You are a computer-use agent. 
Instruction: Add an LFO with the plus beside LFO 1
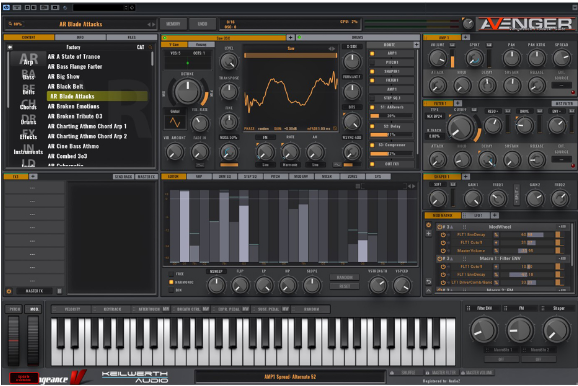click(x=495, y=215)
